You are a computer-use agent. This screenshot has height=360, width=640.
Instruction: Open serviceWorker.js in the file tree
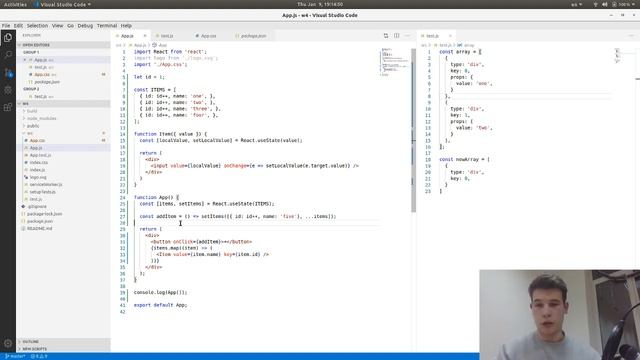click(63, 184)
